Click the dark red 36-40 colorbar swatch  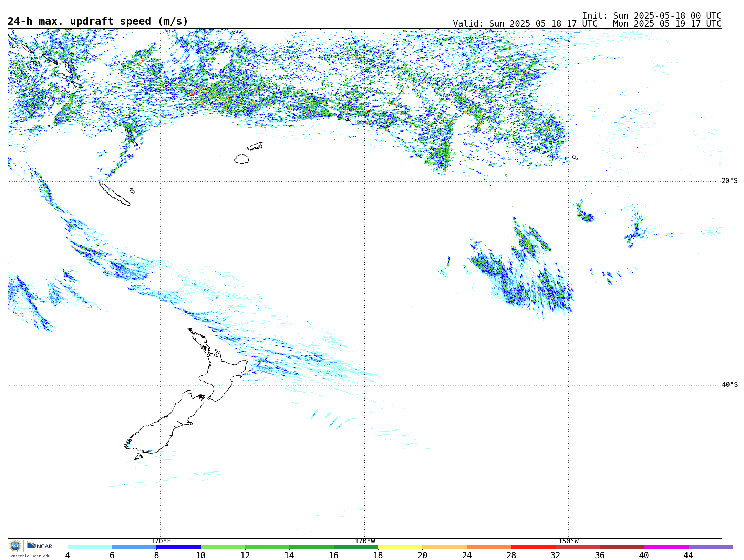(x=622, y=547)
